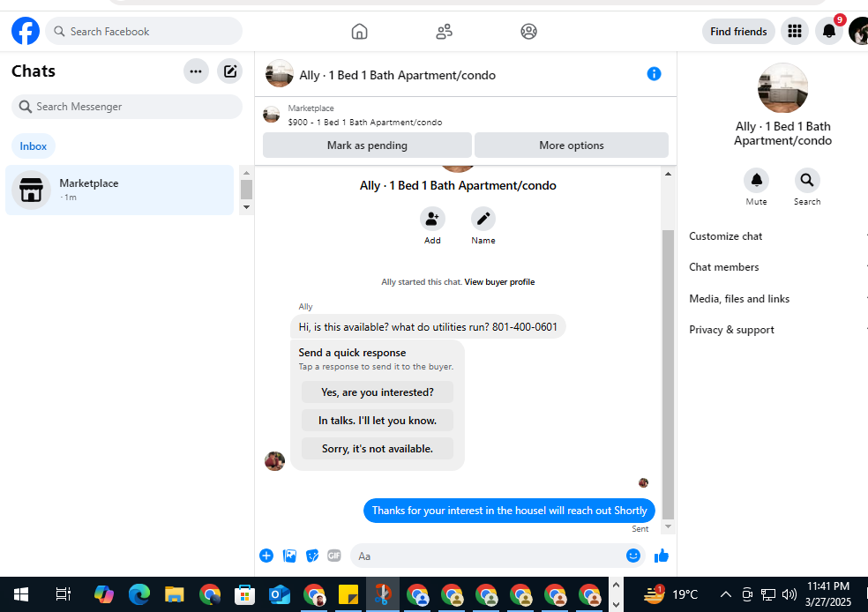Open Microsoft Store from taskbar
The width and height of the screenshot is (868, 612).
pyautogui.click(x=244, y=595)
